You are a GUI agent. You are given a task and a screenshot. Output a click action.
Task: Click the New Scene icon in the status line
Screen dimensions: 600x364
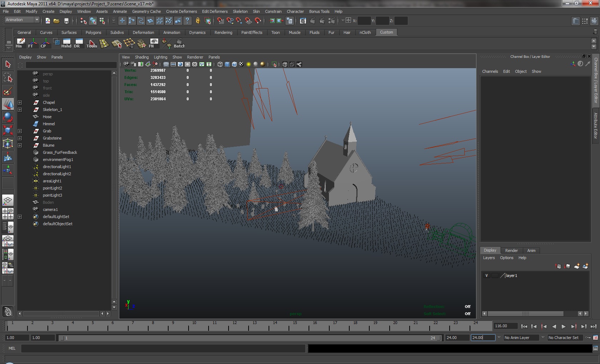point(47,21)
